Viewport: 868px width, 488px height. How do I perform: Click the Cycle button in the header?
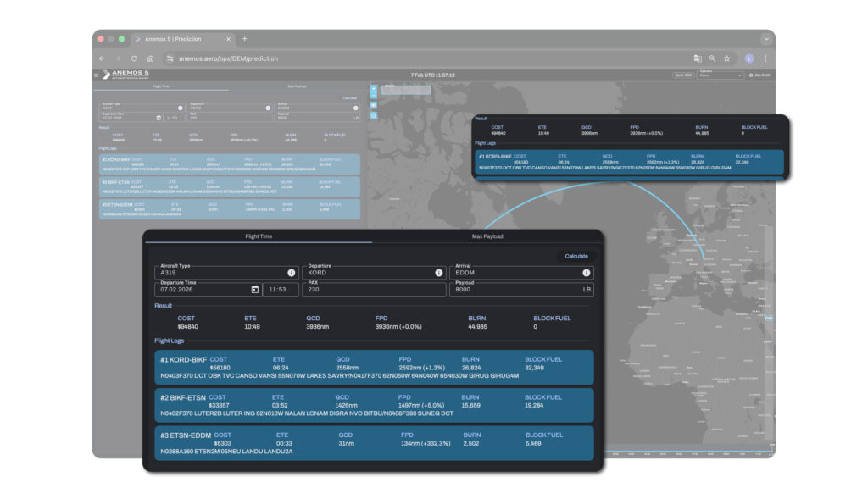tap(682, 75)
